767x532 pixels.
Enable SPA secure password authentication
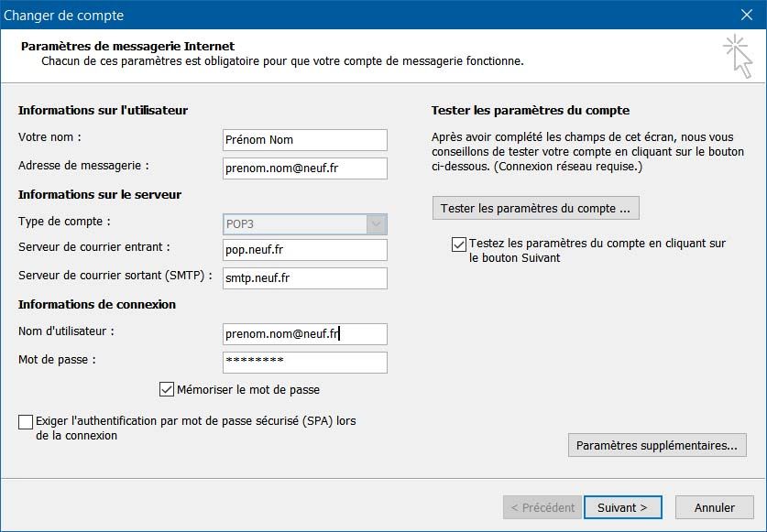24,421
